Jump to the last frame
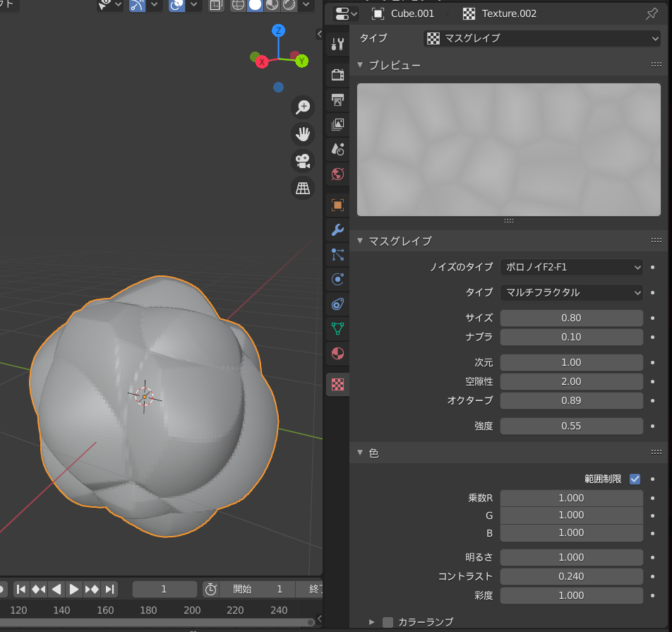The height and width of the screenshot is (632, 672). 109,589
